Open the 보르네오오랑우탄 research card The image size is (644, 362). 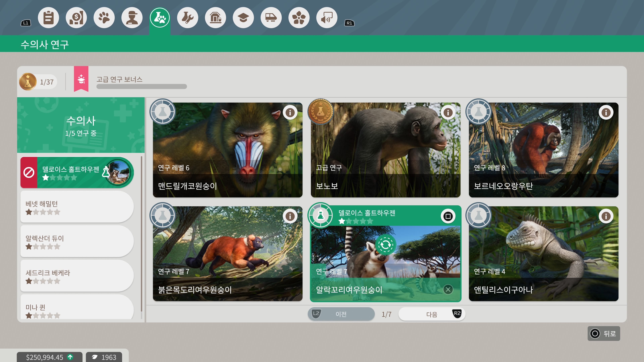pos(544,150)
